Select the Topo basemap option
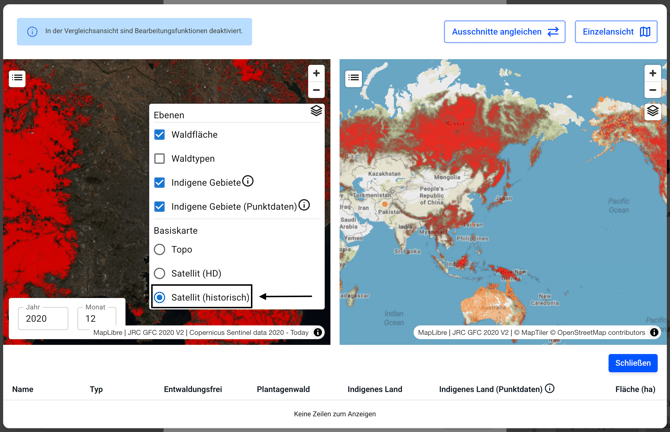The height and width of the screenshot is (432, 670). point(159,249)
